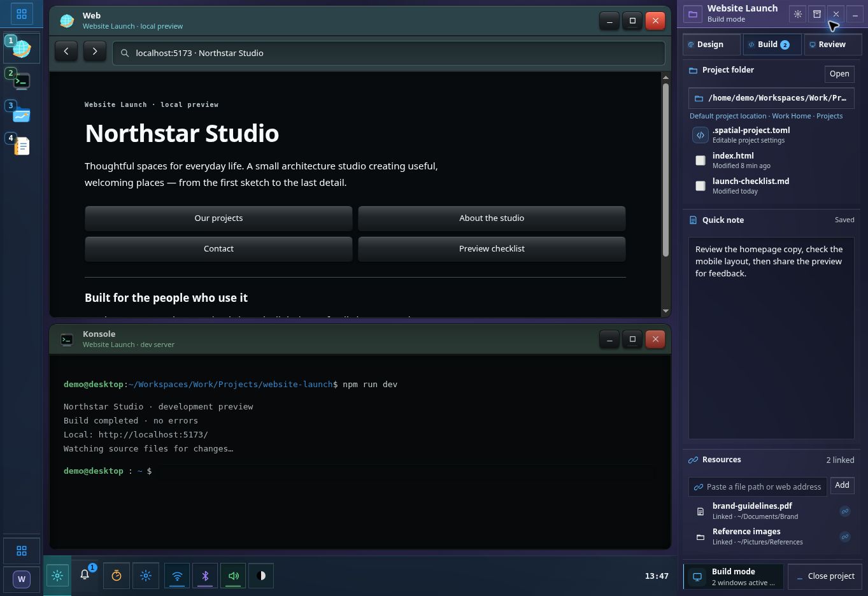Open the Web browser icon numbered 1 in sidebar
This screenshot has width=868, height=596.
click(x=22, y=48)
